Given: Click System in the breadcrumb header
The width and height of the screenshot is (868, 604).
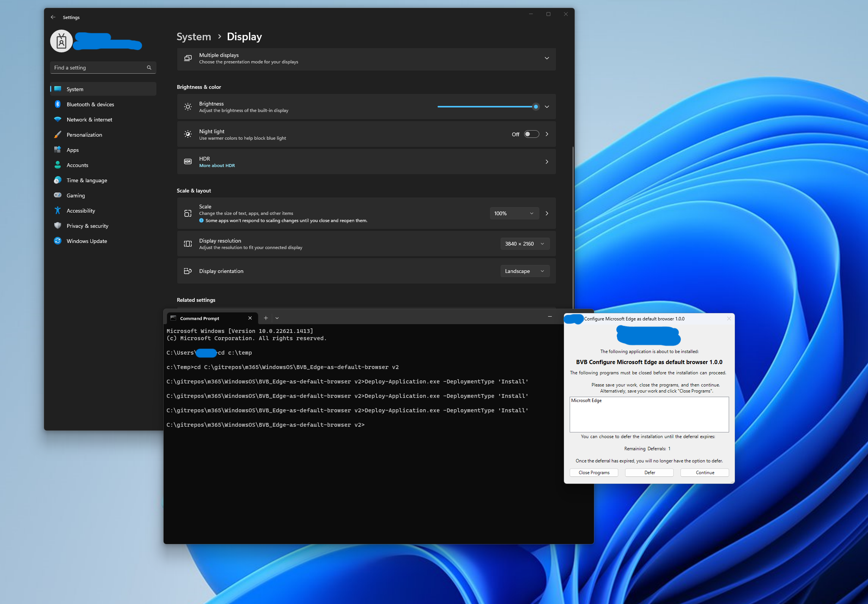Looking at the screenshot, I should pyautogui.click(x=194, y=36).
